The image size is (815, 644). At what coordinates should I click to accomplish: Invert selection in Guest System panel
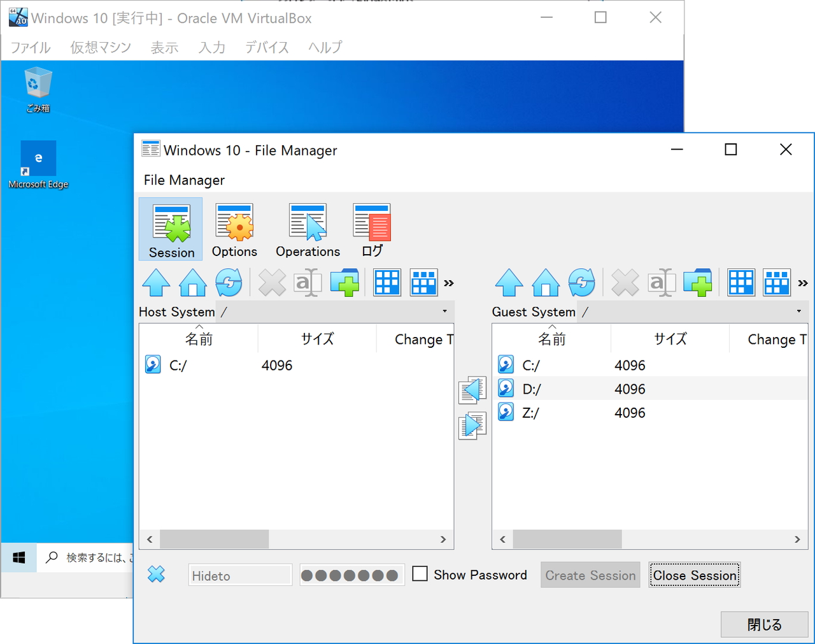pos(777,283)
